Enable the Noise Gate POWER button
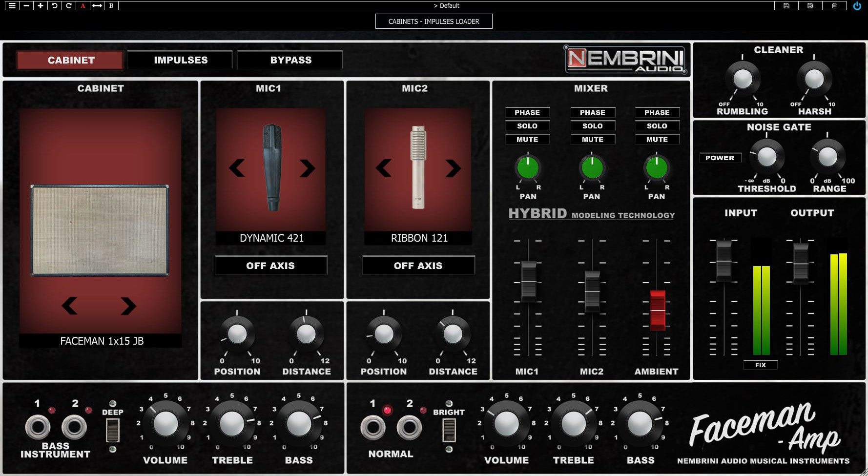The height and width of the screenshot is (476, 868). [721, 158]
